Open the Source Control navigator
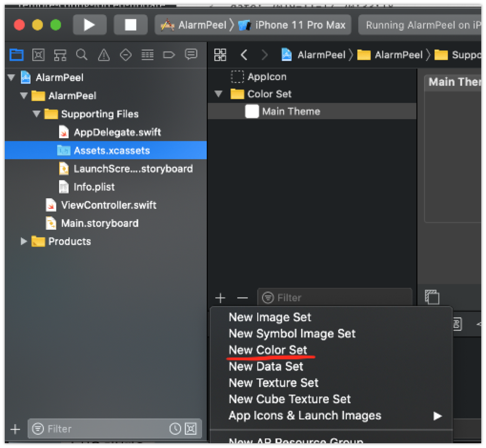The height and width of the screenshot is (448, 486). click(39, 55)
